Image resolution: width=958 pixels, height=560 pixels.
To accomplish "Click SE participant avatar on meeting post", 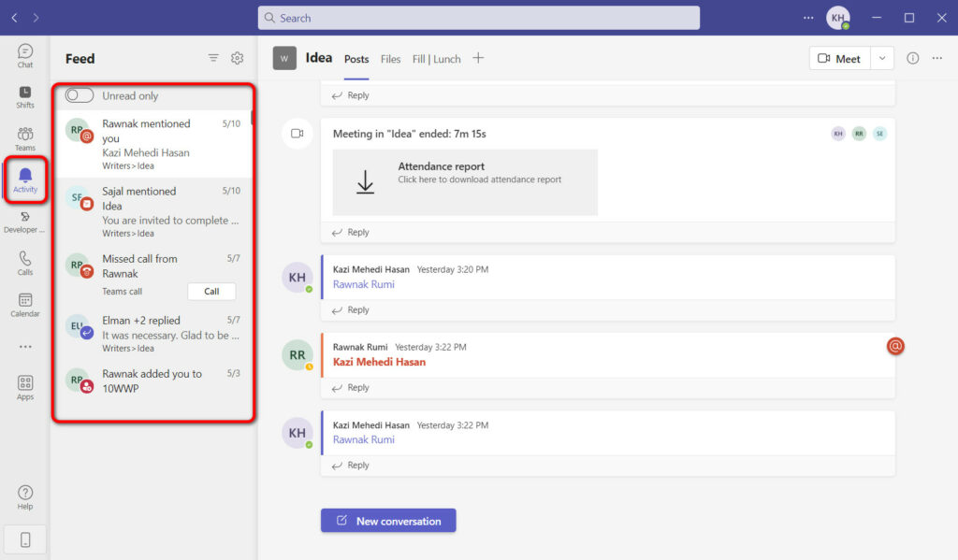I will (879, 133).
